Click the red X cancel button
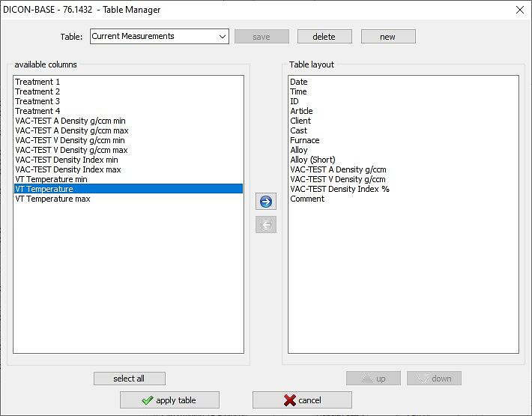532x416 pixels. [302, 400]
